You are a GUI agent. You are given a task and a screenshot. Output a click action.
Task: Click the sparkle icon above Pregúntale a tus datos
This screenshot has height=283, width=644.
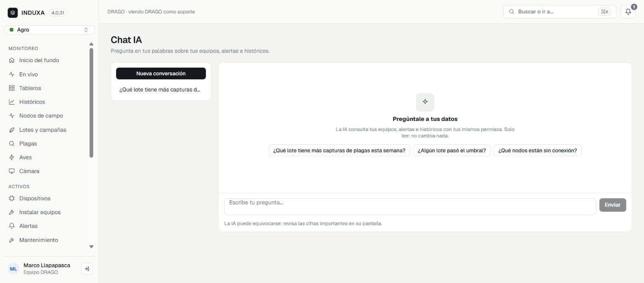pyautogui.click(x=425, y=102)
